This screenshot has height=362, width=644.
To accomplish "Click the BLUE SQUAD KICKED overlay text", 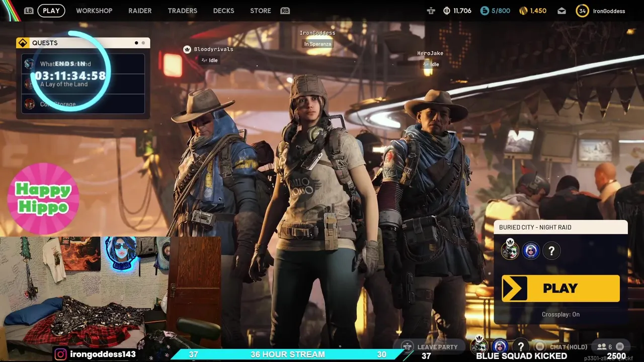I will (522, 356).
